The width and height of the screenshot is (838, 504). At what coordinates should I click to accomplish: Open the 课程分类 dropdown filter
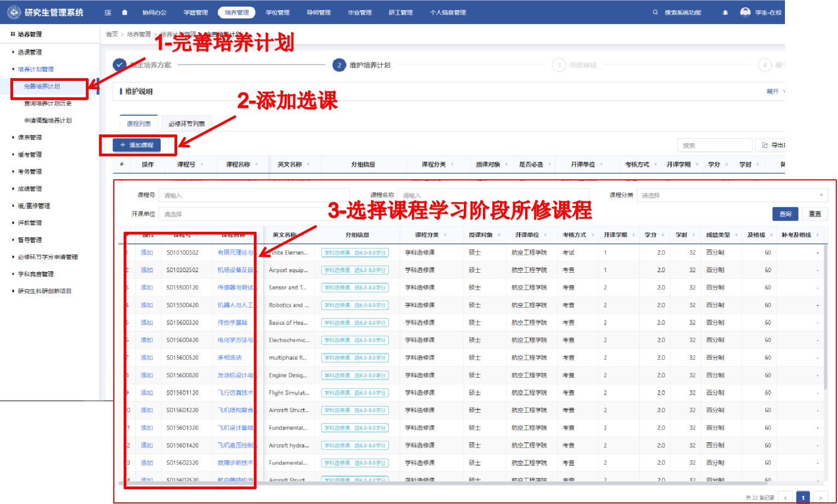pos(731,196)
